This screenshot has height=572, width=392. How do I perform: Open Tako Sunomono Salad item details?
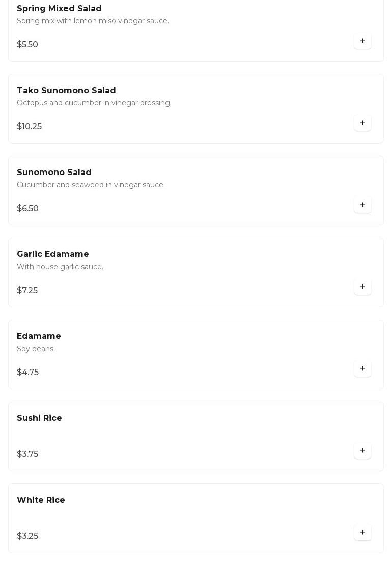[66, 91]
